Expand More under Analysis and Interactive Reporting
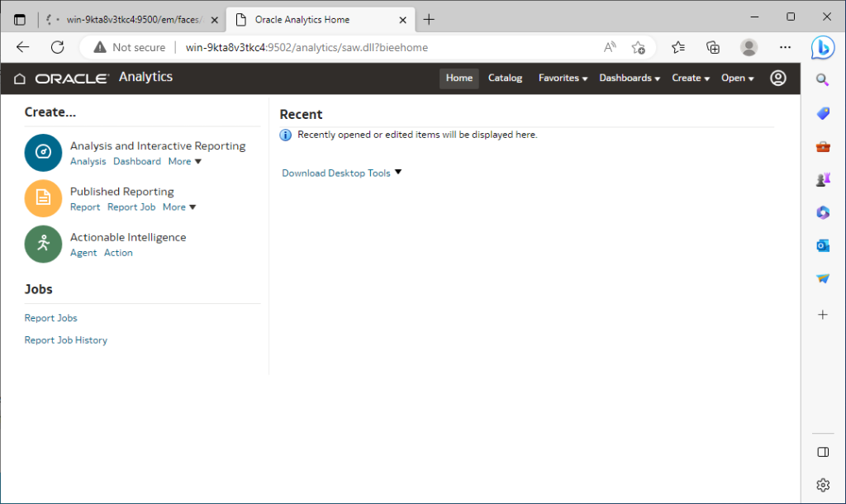Image resolution: width=846 pixels, height=504 pixels. click(x=184, y=161)
